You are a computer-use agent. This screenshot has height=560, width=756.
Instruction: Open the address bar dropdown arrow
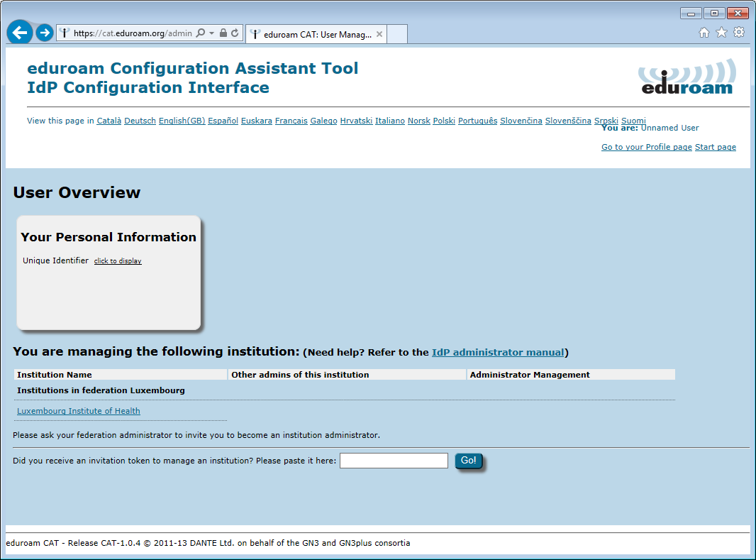[211, 33]
